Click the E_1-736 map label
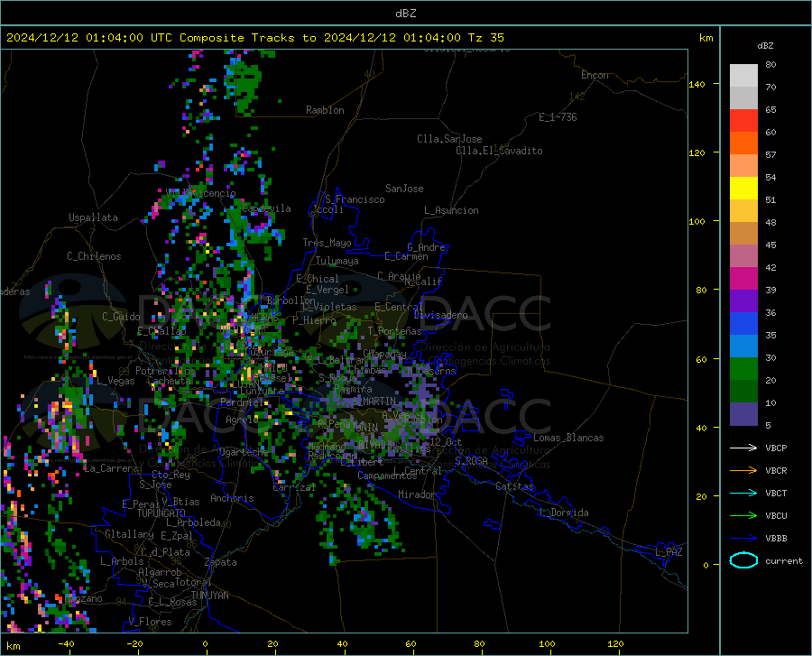This screenshot has height=656, width=812. (x=558, y=117)
